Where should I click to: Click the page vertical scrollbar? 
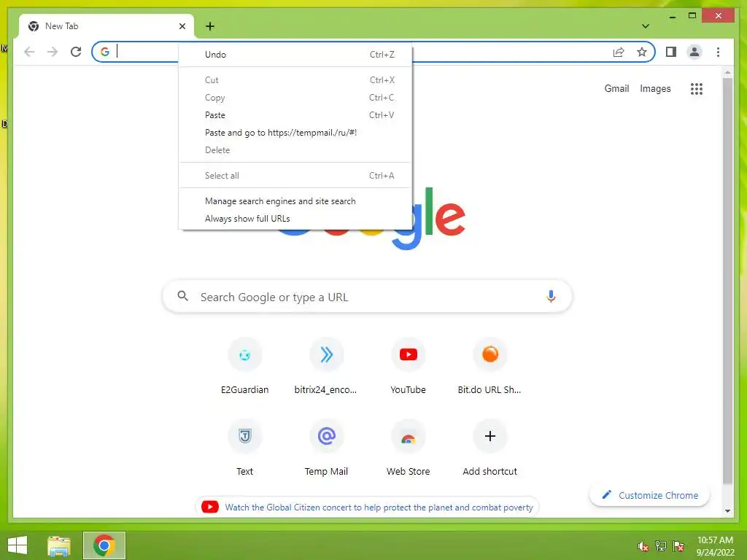tap(727, 281)
